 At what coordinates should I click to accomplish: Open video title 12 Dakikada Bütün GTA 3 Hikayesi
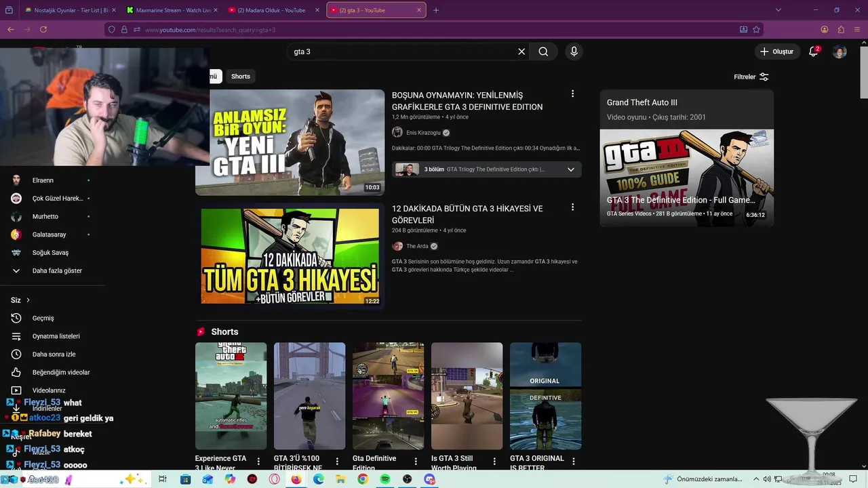[467, 214]
